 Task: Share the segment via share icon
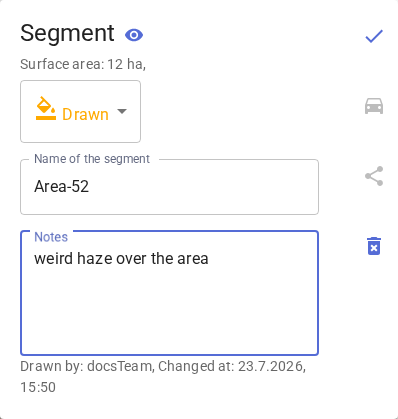coord(374,176)
